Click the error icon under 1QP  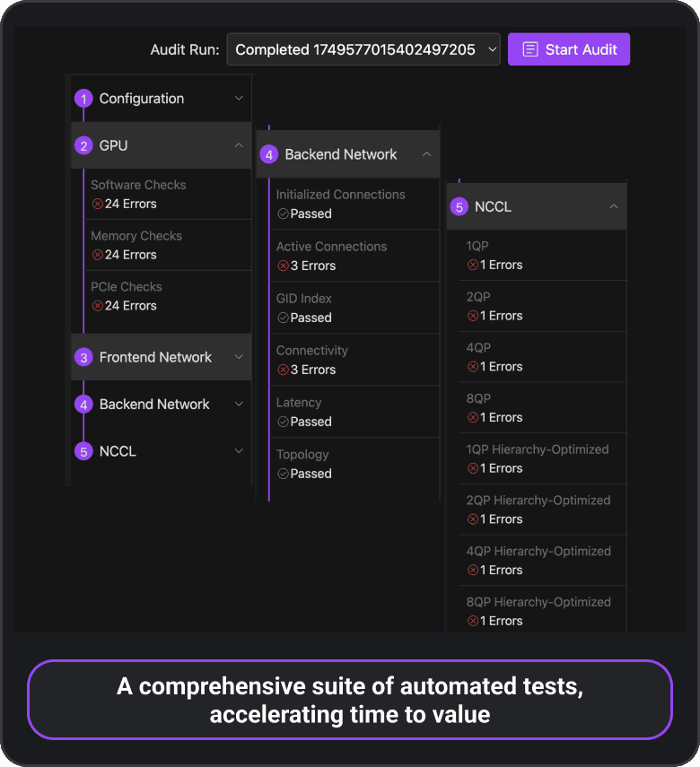coord(473,266)
